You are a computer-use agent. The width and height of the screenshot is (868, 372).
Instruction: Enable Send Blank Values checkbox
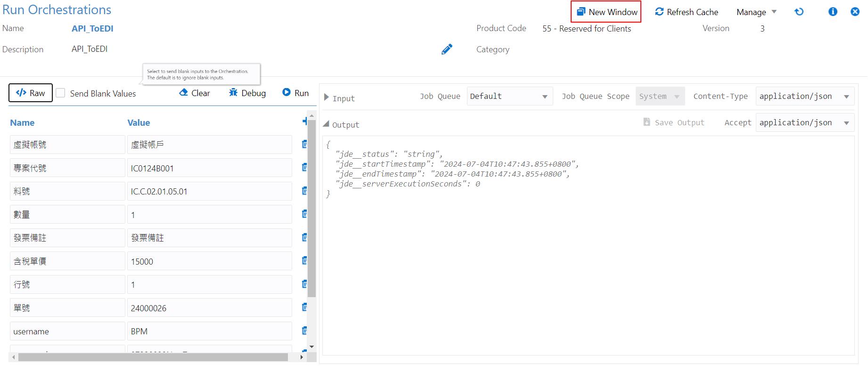pos(60,93)
